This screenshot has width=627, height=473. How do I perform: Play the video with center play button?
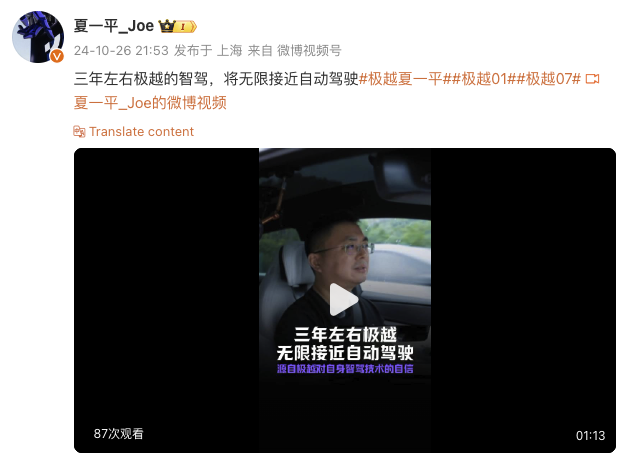(x=344, y=299)
